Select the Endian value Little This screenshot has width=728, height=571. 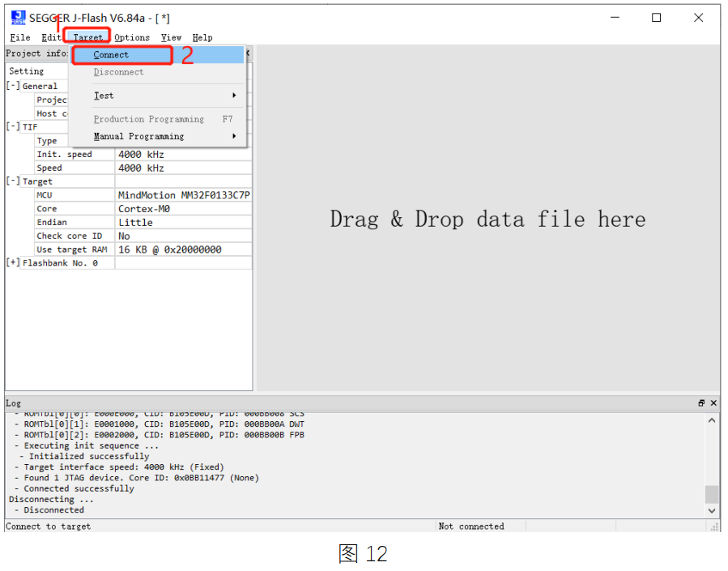point(184,223)
